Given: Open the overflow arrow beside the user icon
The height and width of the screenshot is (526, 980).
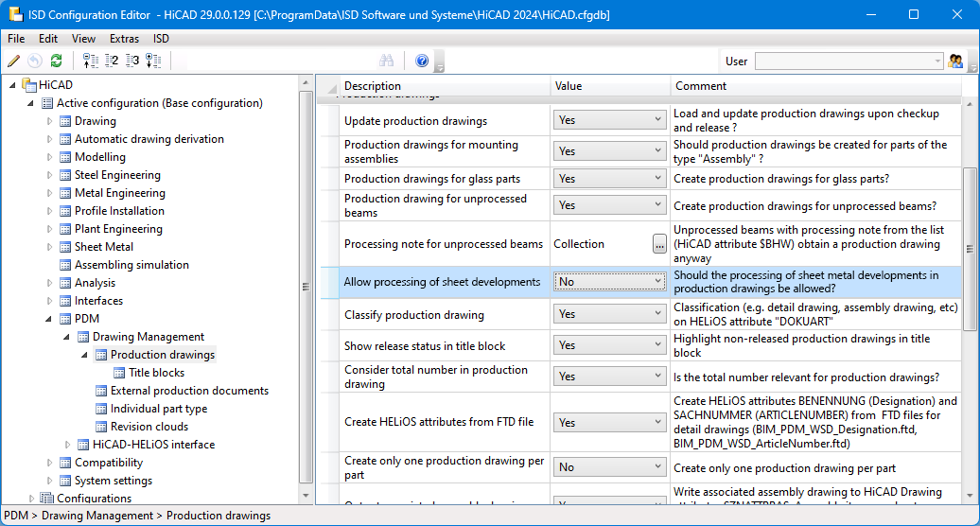Looking at the screenshot, I should pyautogui.click(x=972, y=62).
